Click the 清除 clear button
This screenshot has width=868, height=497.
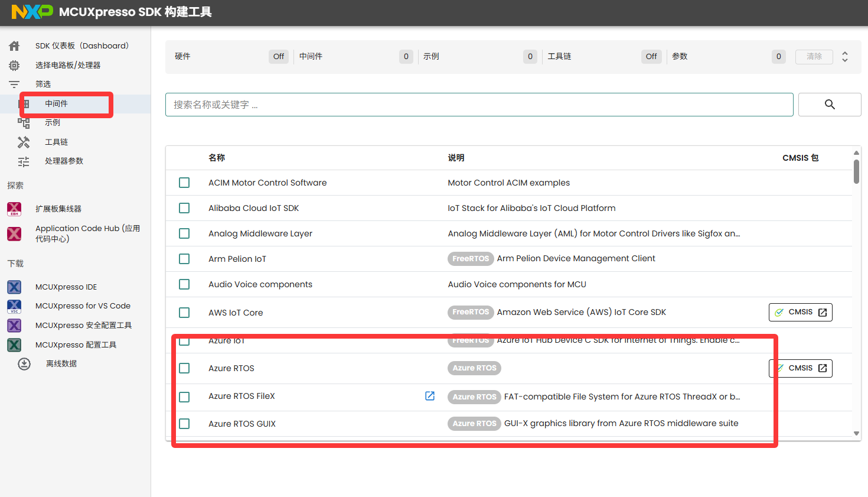[x=814, y=57]
